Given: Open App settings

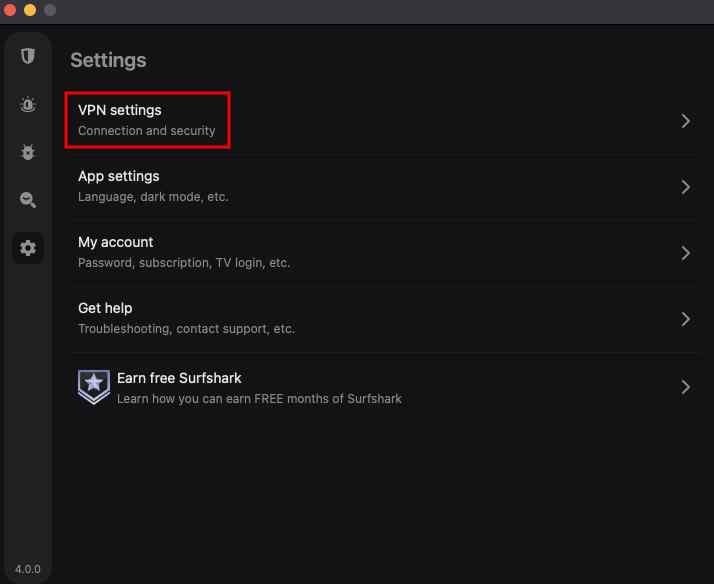Looking at the screenshot, I should pos(384,187).
